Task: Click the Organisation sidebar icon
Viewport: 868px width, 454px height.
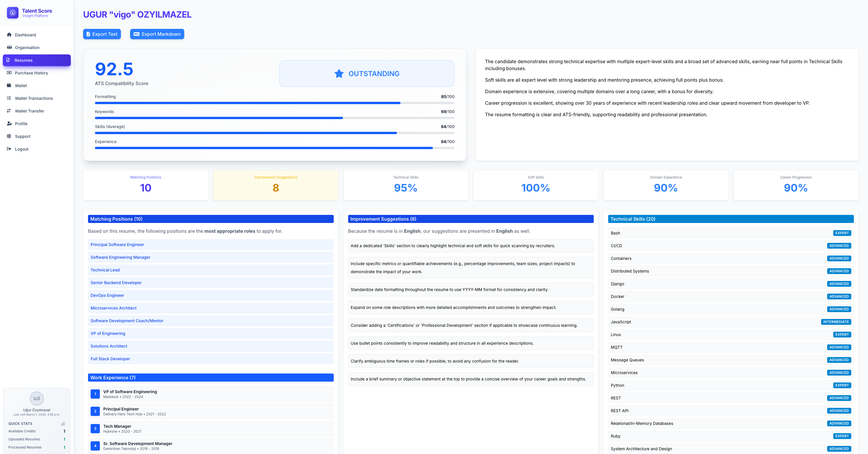Action: tap(9, 47)
